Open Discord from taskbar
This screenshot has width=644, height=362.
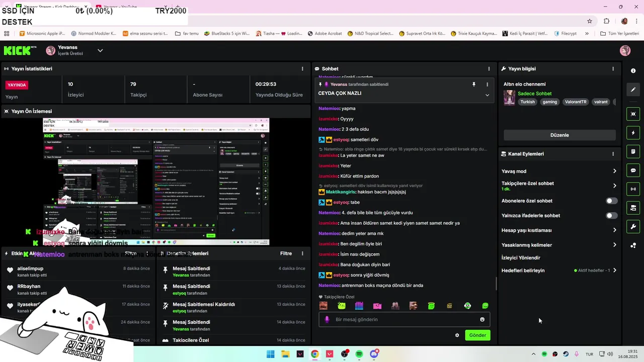[x=374, y=354]
